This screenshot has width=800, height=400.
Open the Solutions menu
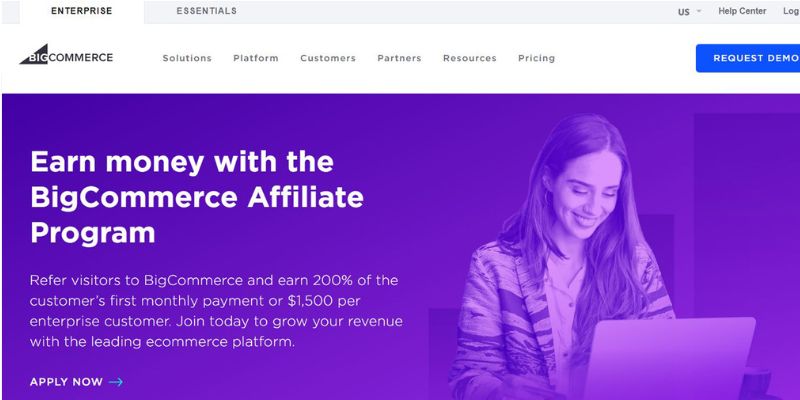tap(187, 58)
